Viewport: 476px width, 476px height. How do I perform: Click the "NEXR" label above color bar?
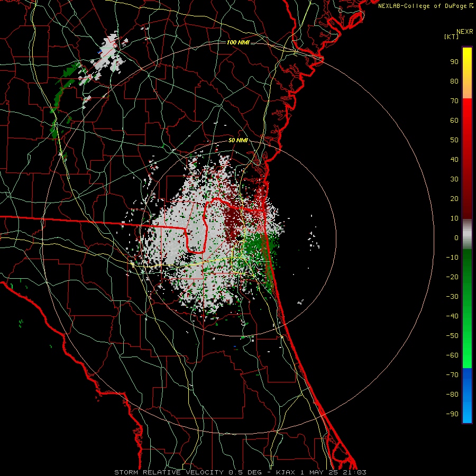[465, 32]
